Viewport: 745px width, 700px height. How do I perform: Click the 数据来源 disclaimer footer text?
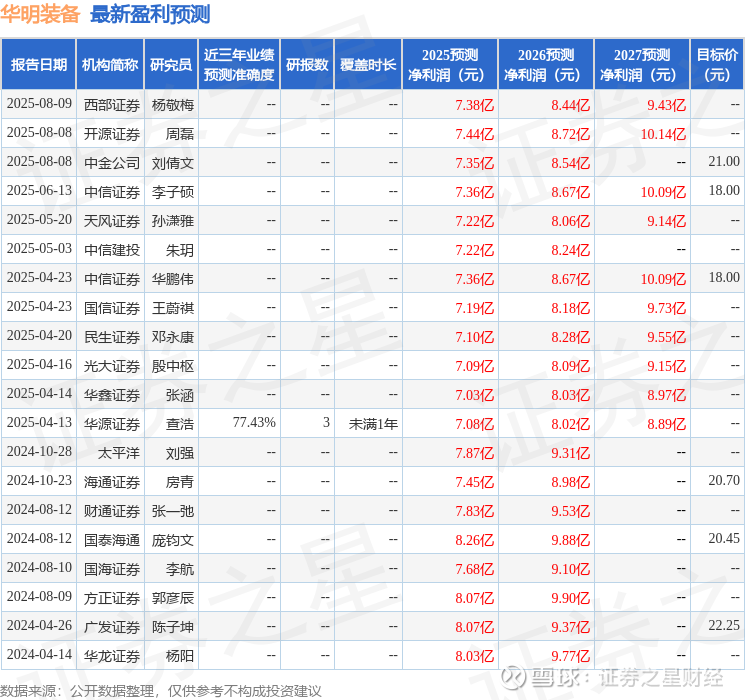click(161, 691)
